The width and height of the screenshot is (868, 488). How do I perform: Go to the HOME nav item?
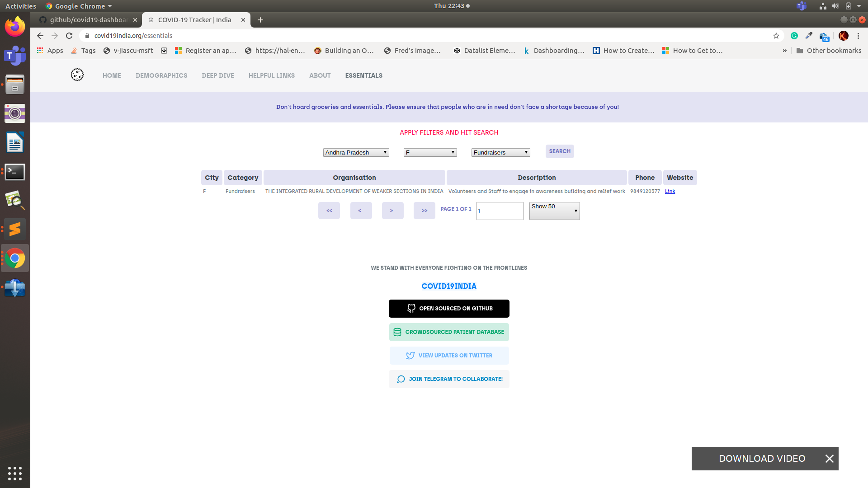tap(112, 75)
